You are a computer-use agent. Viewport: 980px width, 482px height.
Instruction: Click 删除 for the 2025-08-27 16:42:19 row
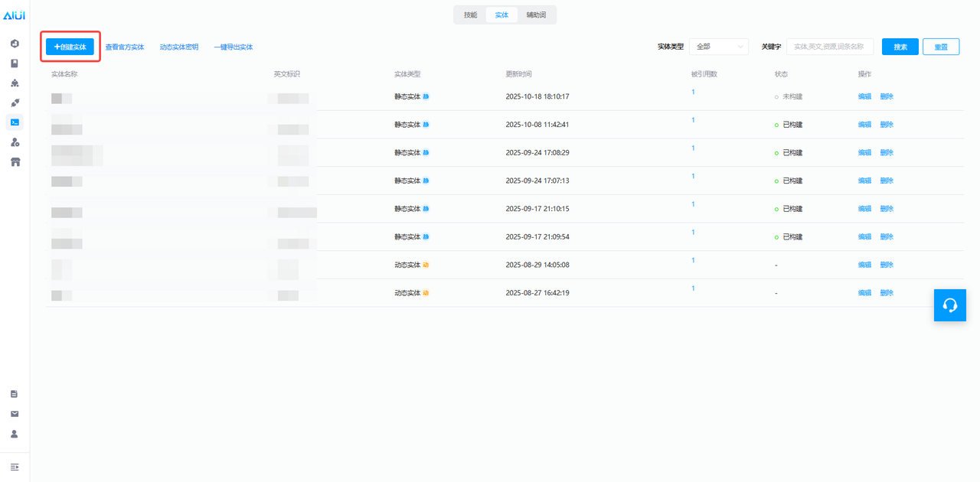887,293
